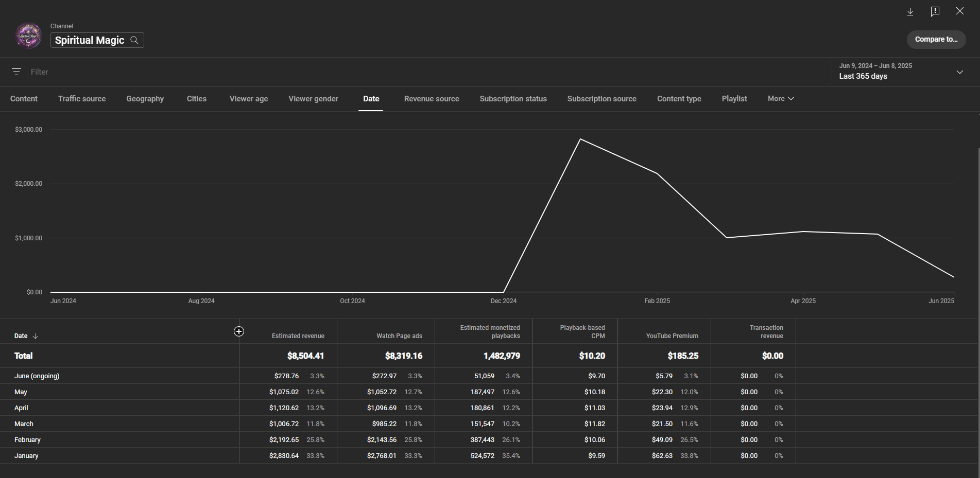Click the Compare to... button

936,39
